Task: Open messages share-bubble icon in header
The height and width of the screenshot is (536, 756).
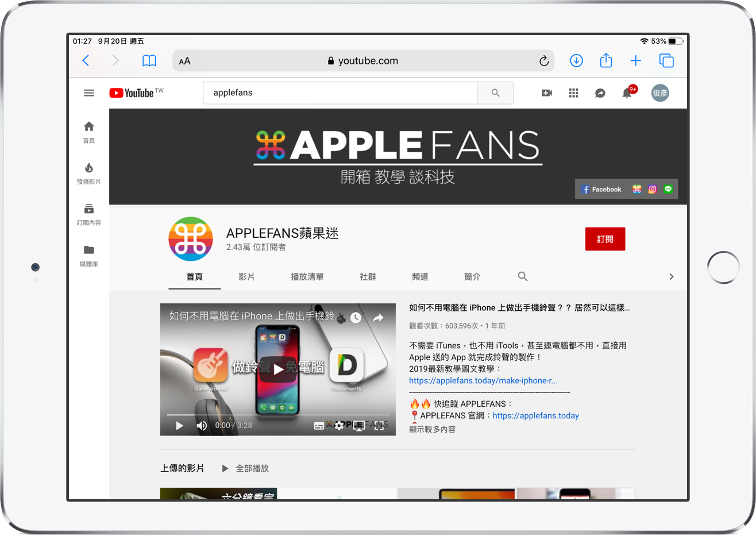Action: 600,93
